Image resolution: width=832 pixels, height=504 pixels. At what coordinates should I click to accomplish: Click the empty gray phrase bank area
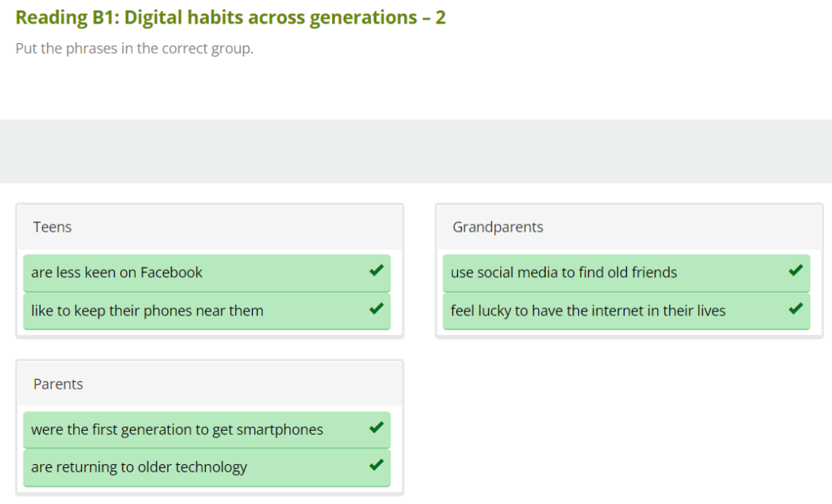coord(416,151)
